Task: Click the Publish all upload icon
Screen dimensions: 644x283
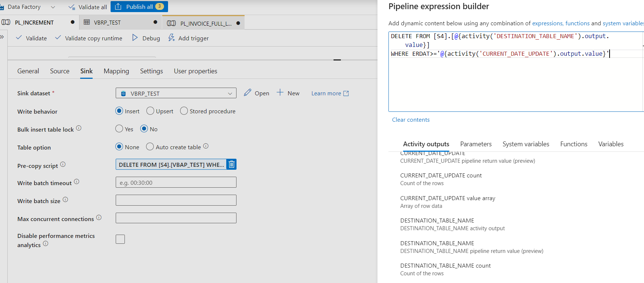Action: click(x=118, y=7)
